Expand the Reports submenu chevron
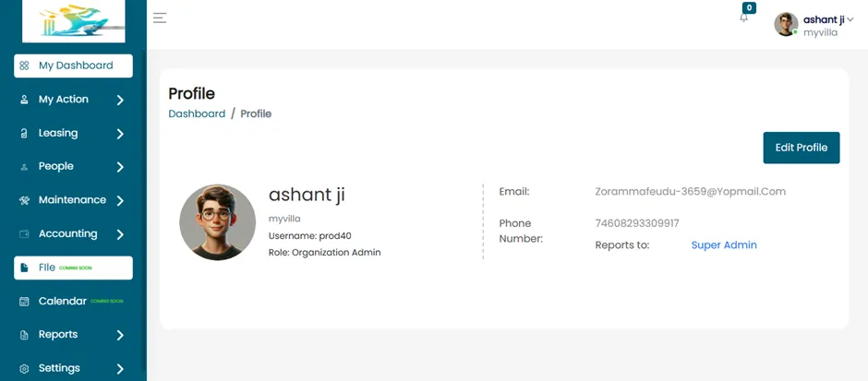Screen dimensions: 868x381 pos(120,335)
